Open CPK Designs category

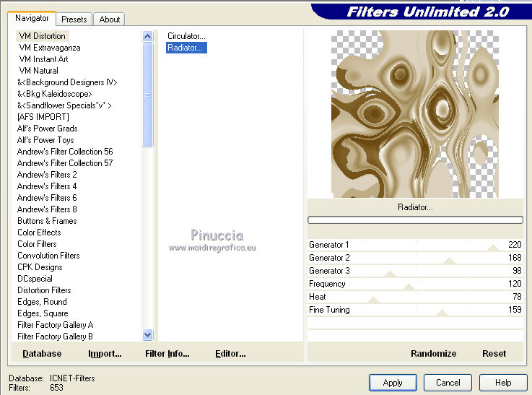coord(40,267)
